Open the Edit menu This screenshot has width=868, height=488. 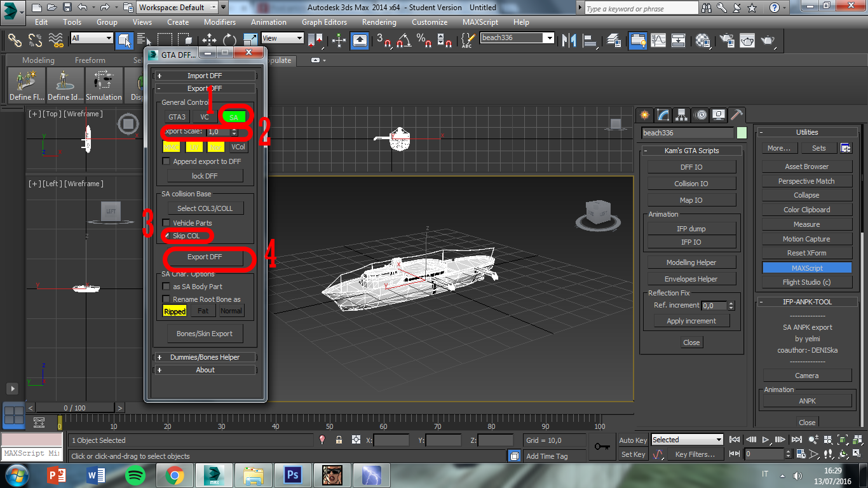41,22
